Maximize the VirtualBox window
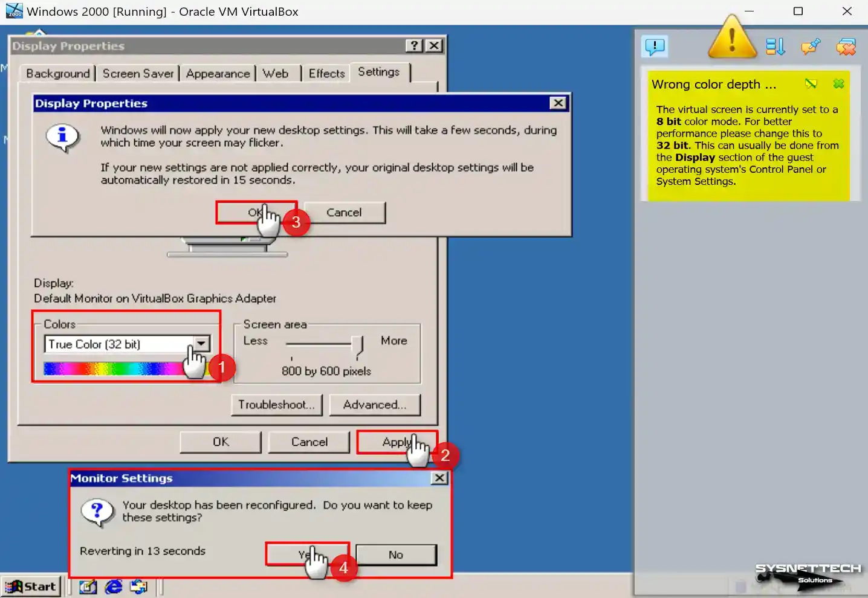The image size is (868, 598). point(798,11)
